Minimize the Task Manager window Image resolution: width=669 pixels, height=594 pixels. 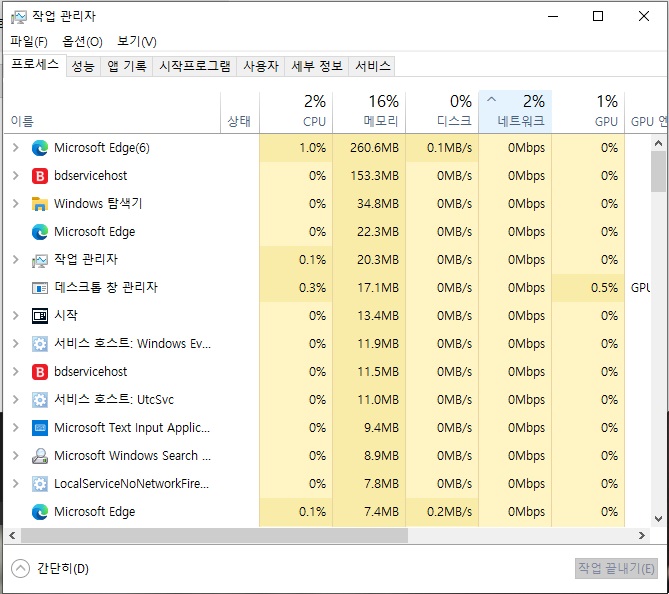pos(553,16)
